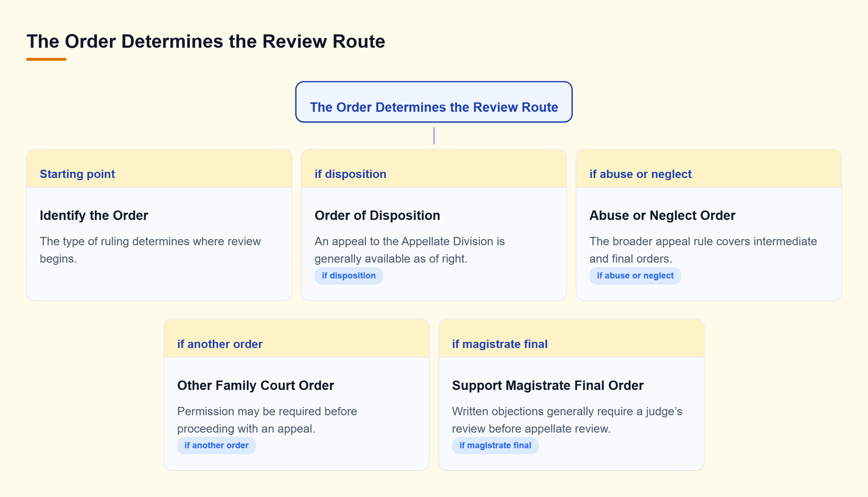Click the 'if disposition' pill tag
The image size is (868, 497).
tap(349, 276)
